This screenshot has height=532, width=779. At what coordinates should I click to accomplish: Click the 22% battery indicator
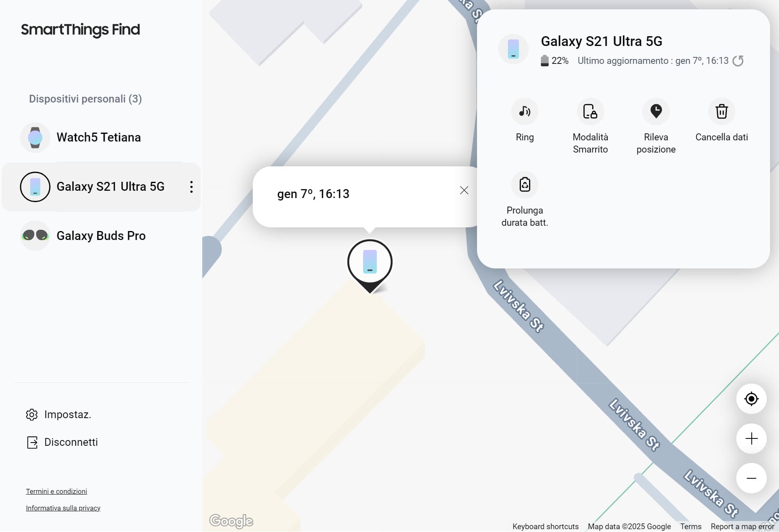pos(554,61)
